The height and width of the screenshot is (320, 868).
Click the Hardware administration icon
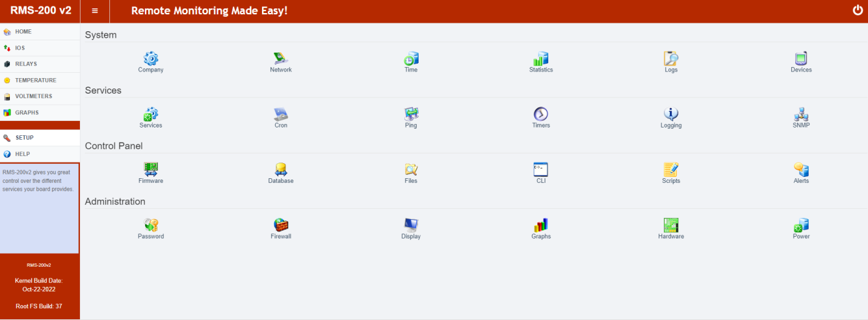tap(671, 226)
